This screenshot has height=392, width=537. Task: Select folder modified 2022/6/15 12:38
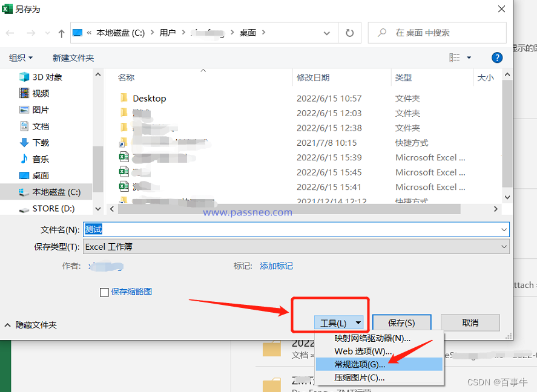click(x=292, y=128)
